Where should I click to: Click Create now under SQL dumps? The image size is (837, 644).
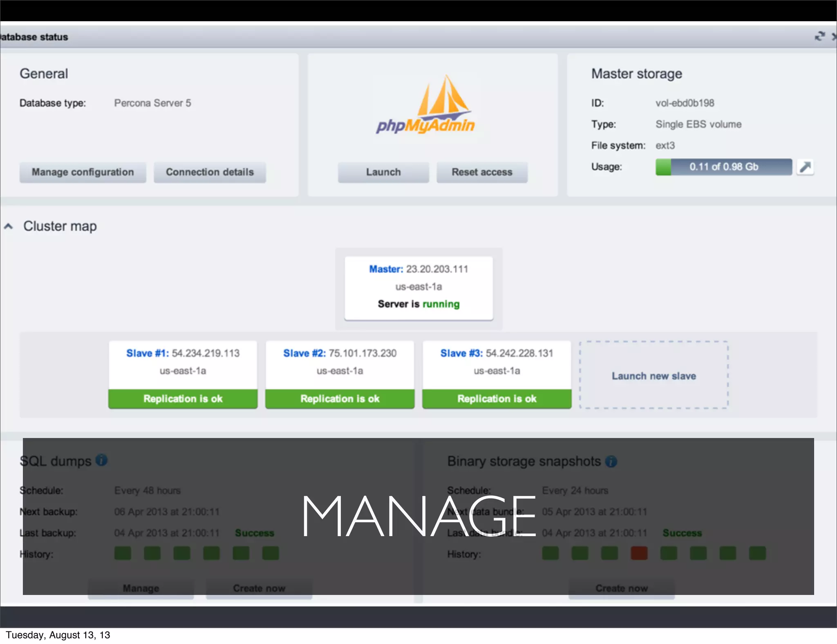(259, 588)
